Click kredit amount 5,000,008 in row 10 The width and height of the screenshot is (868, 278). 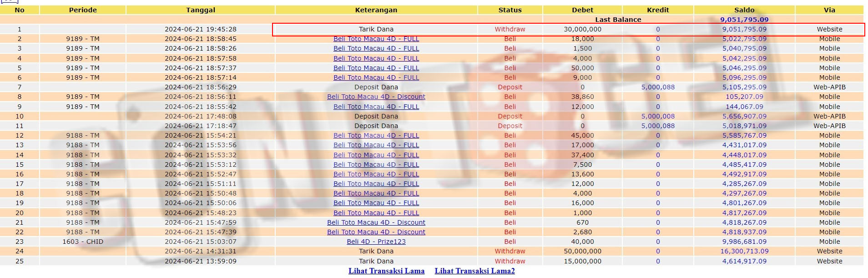coord(658,116)
